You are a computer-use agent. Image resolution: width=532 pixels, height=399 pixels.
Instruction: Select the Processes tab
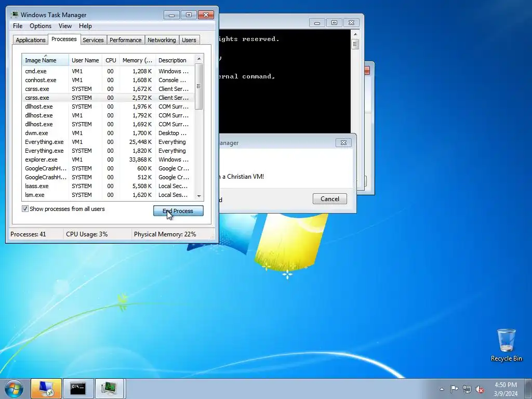[64, 39]
